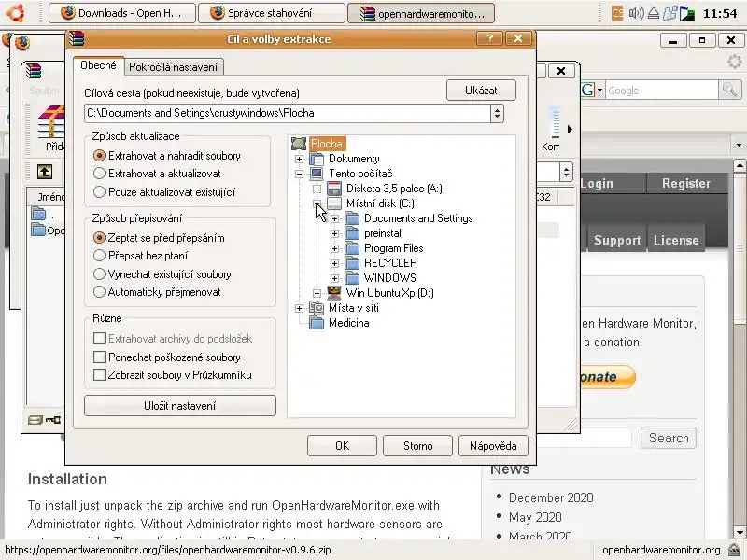747x560 pixels.
Task: Click the floppy Disketa 3,5 palce icon
Action: pyautogui.click(x=334, y=189)
